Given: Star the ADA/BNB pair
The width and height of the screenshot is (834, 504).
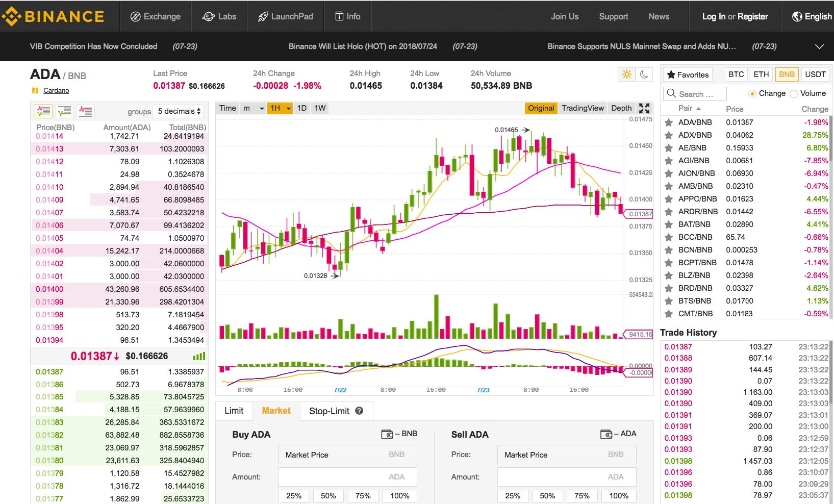Looking at the screenshot, I should click(668, 122).
